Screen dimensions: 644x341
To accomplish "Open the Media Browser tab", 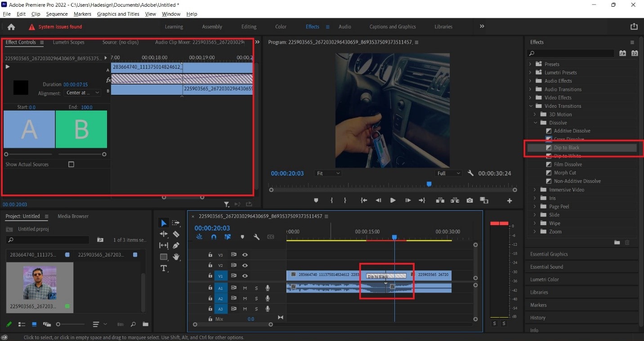I will tap(73, 216).
